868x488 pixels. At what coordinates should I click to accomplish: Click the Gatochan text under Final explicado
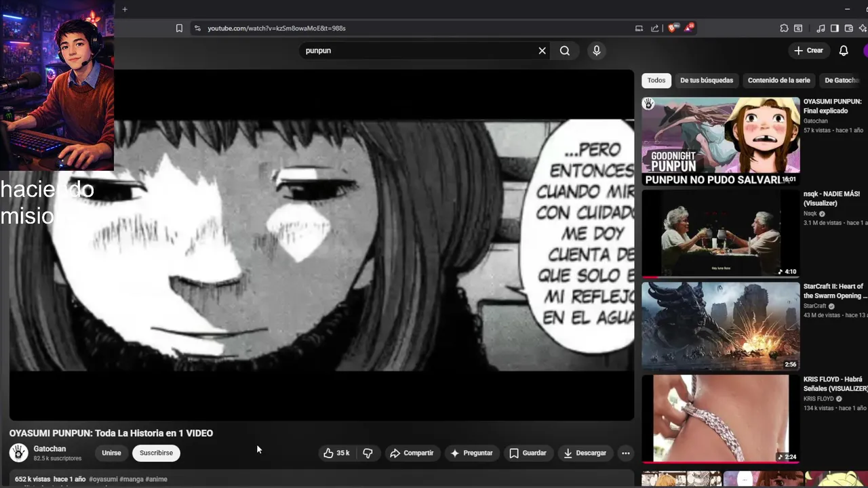tap(815, 121)
